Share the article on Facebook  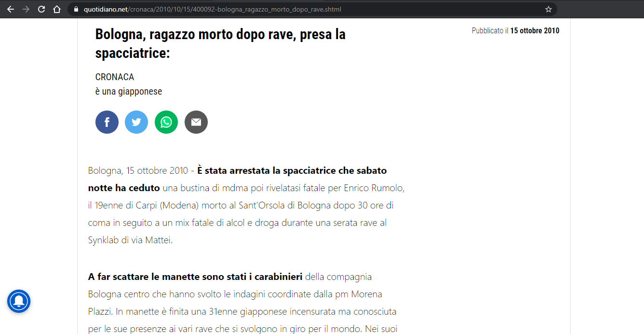coord(107,122)
